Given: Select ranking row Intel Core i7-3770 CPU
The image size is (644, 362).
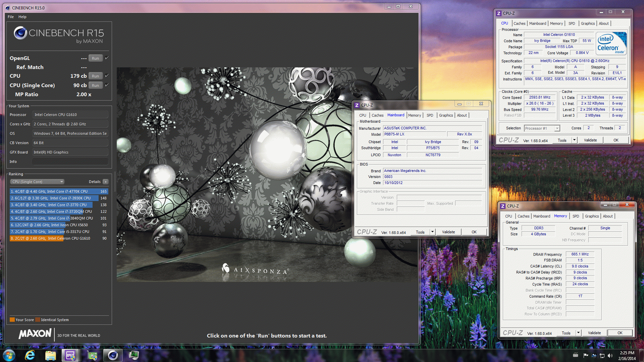Looking at the screenshot, I should [x=59, y=205].
